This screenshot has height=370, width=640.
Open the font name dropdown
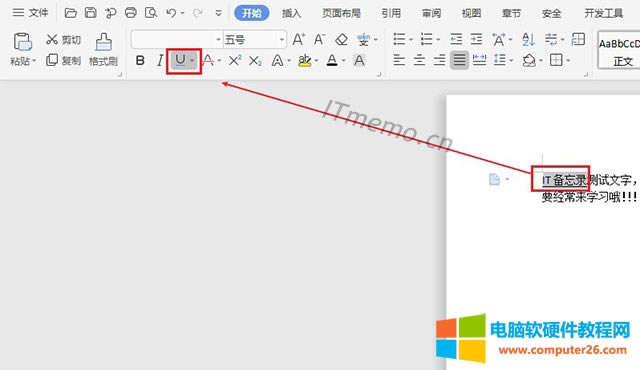pos(218,40)
